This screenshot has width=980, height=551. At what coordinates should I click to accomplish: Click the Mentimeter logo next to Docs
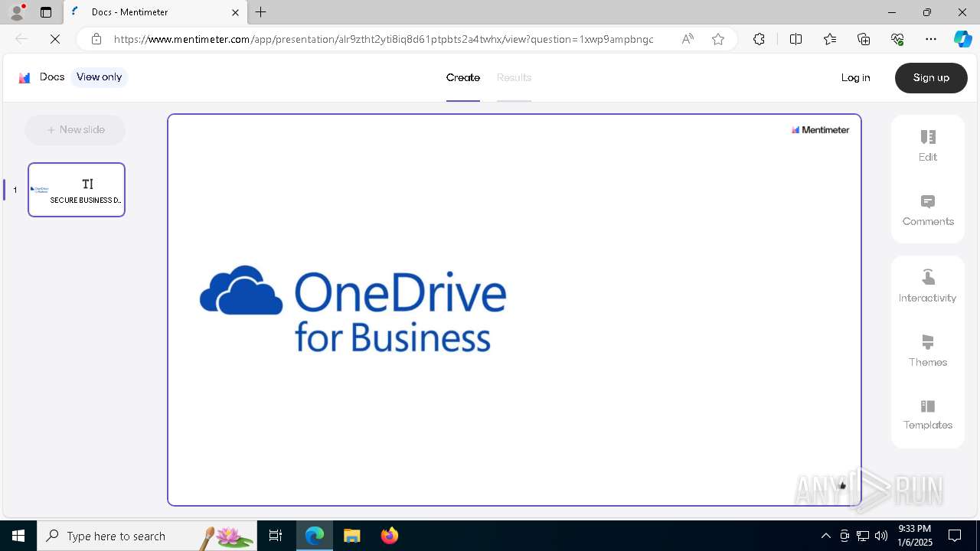click(x=24, y=77)
